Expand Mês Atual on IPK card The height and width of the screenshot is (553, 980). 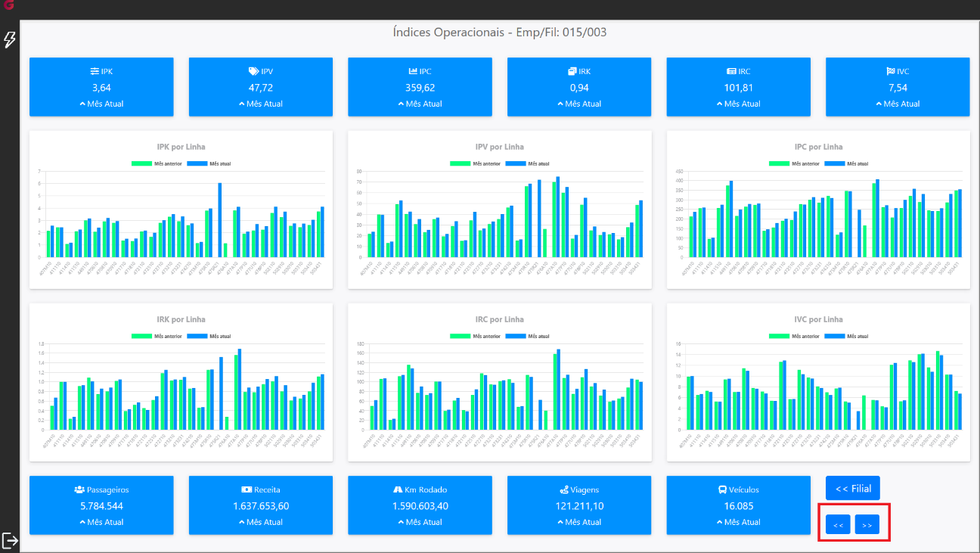pos(101,104)
